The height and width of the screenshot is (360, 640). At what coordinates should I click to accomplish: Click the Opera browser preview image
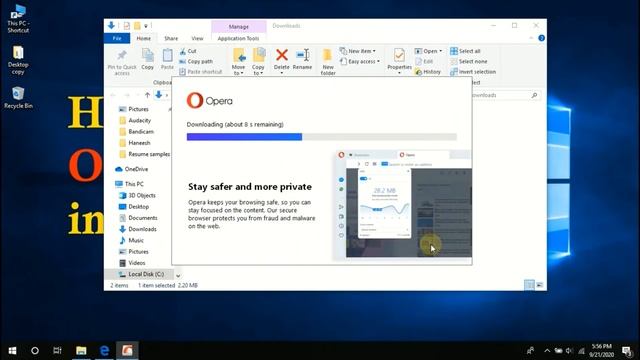[x=402, y=205]
